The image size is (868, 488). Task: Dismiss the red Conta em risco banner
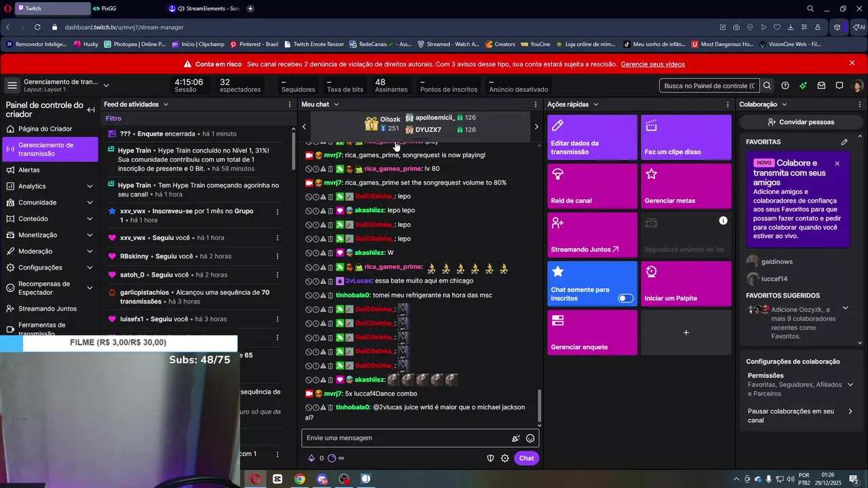point(852,63)
